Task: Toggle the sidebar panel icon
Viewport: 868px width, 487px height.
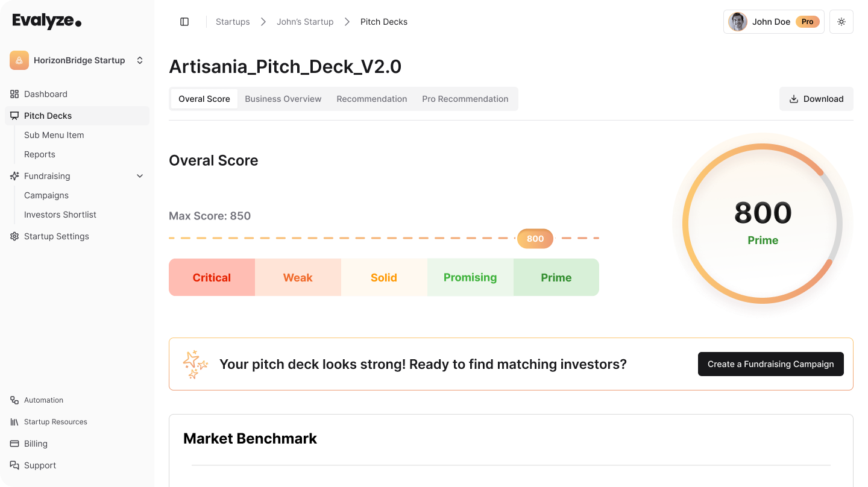Action: (184, 22)
